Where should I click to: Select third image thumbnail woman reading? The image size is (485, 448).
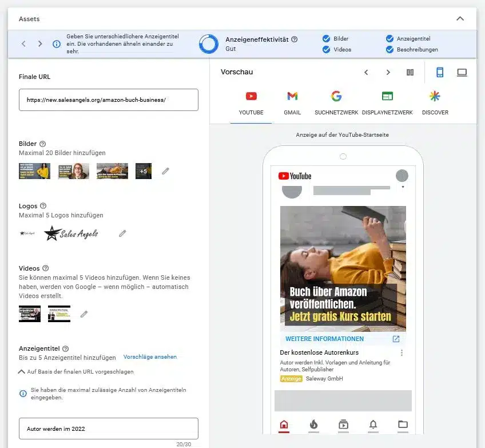(112, 171)
